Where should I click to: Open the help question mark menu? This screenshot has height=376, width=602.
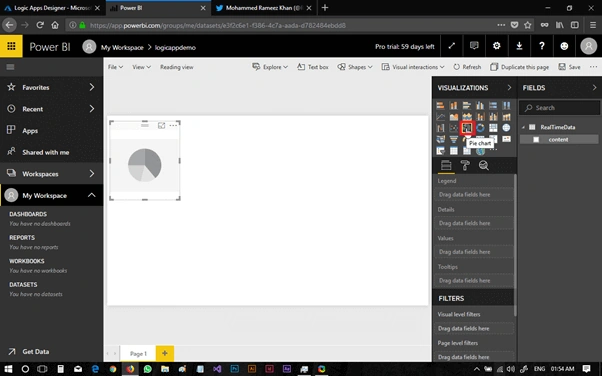pyautogui.click(x=542, y=46)
